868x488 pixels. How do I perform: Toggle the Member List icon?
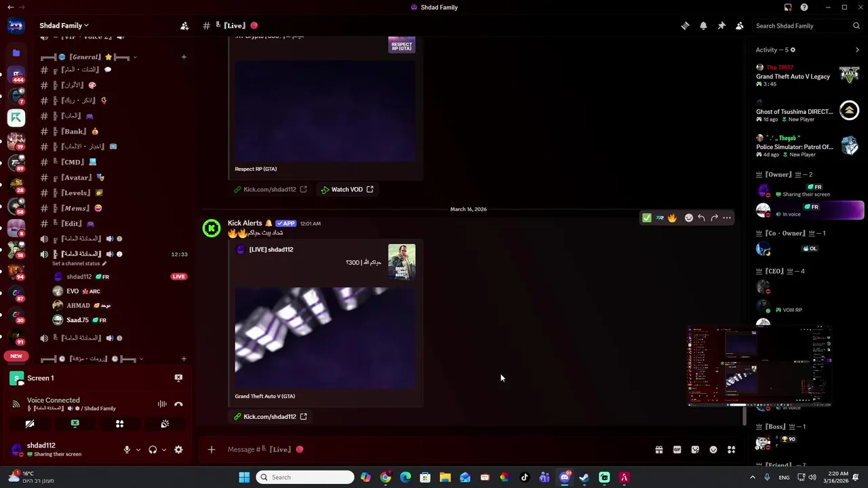pyautogui.click(x=740, y=26)
